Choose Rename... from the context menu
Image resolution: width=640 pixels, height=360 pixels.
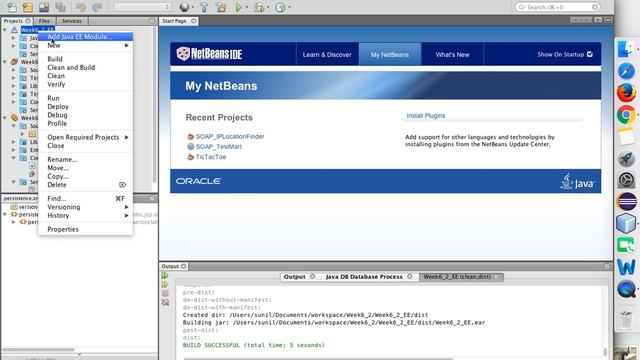(x=85, y=160)
